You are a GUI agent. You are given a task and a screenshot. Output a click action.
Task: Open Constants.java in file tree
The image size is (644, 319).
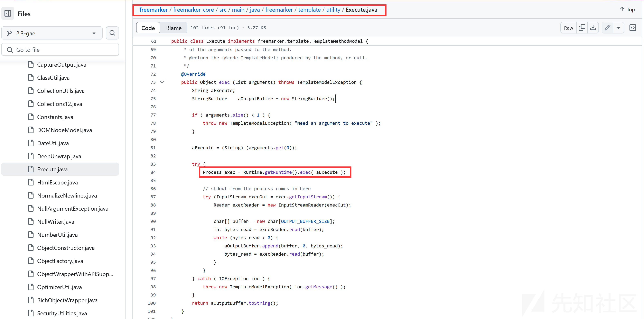(x=55, y=117)
